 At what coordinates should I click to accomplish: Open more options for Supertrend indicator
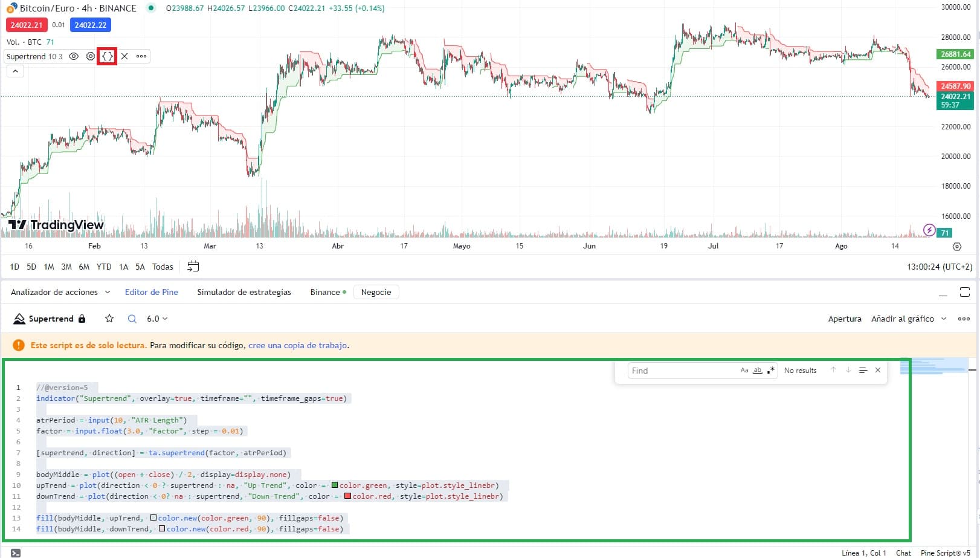click(141, 56)
